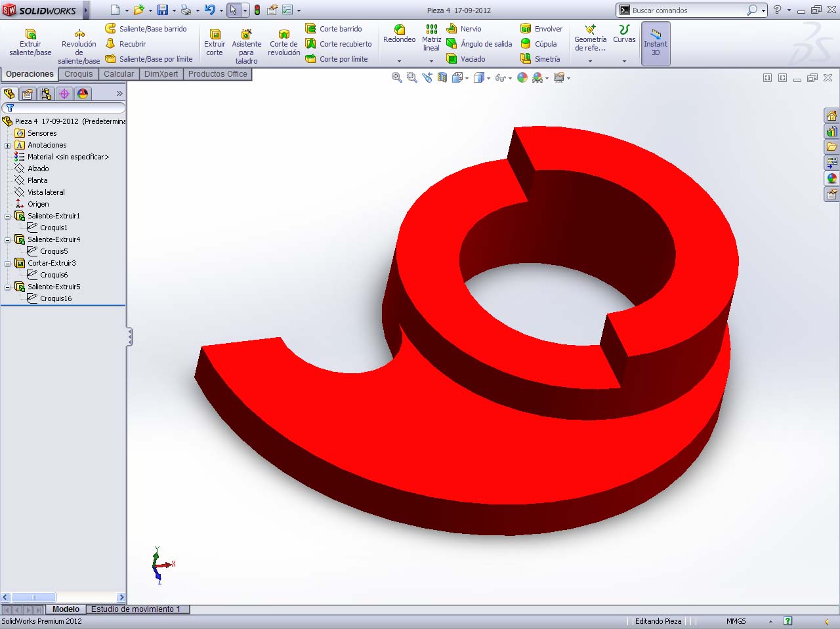
Task: Click MMGS unit system in status bar
Action: coord(736,621)
